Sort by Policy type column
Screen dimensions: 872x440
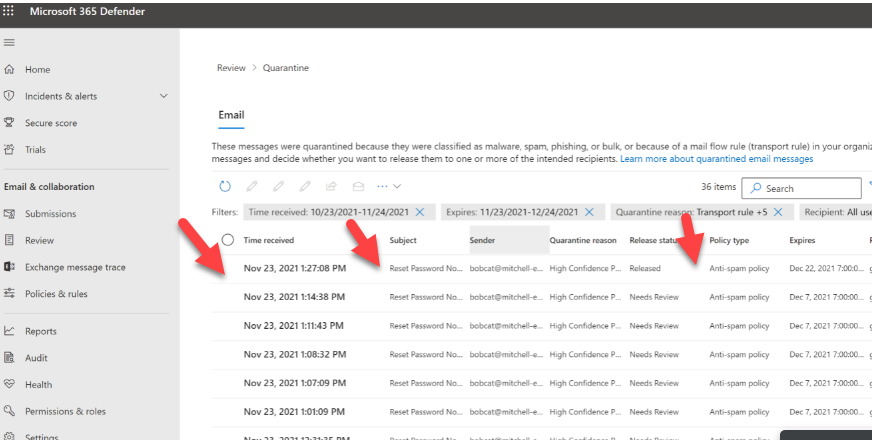[x=729, y=240]
